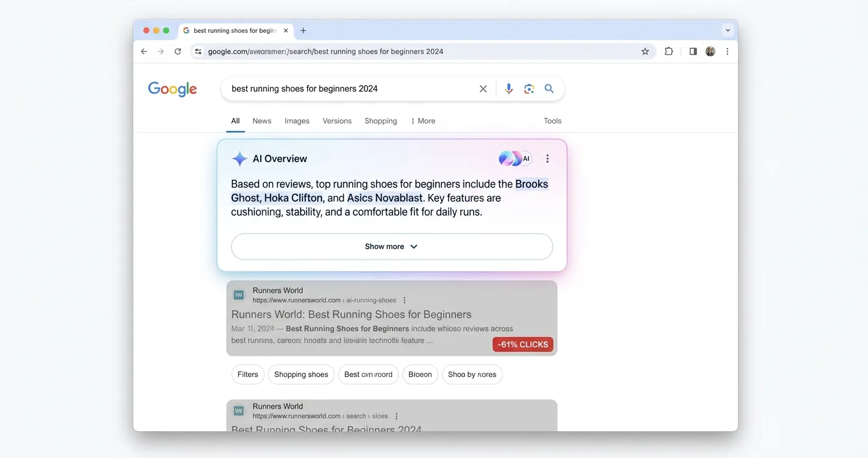Switch to the Versions tab
Screen dimensions: 868x458
point(337,121)
